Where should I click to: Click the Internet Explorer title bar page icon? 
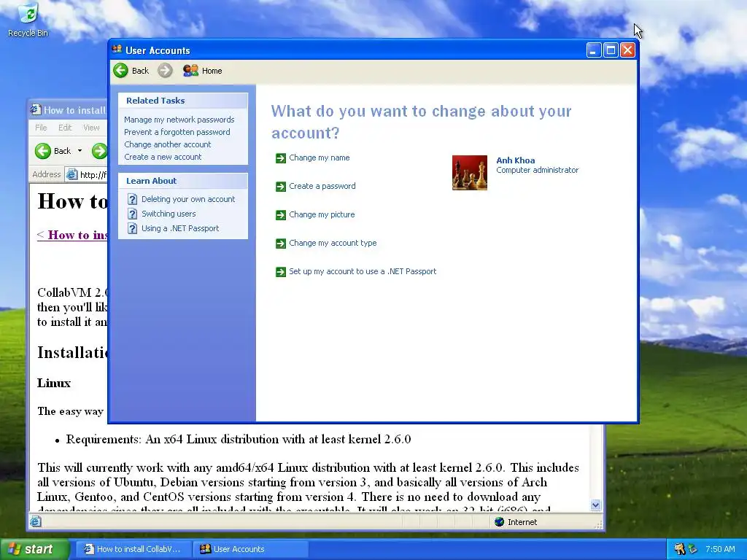click(x=35, y=110)
